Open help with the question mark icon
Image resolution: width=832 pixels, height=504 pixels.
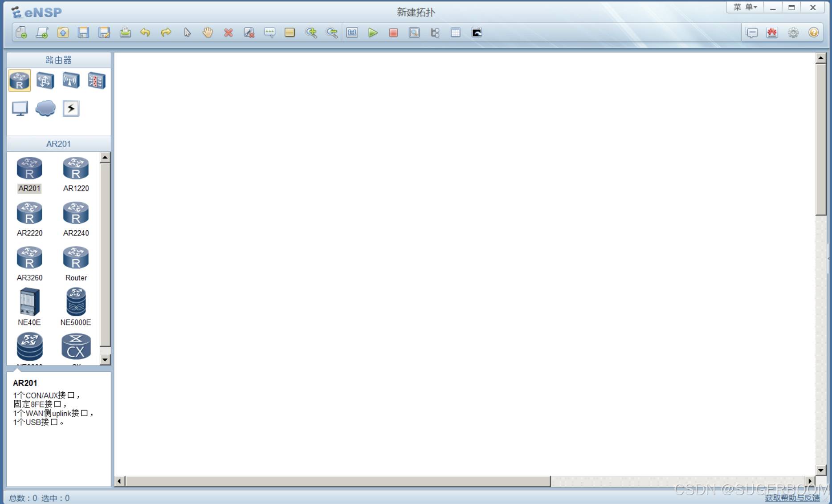pos(813,33)
